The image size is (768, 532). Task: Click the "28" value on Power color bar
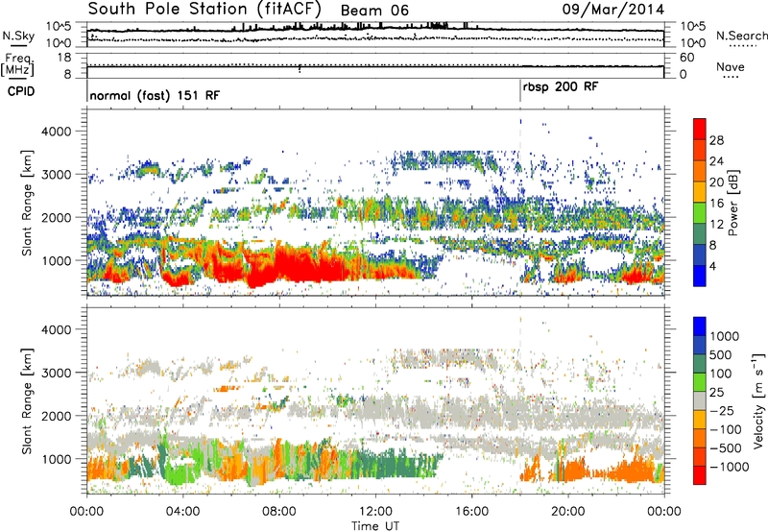pos(716,140)
